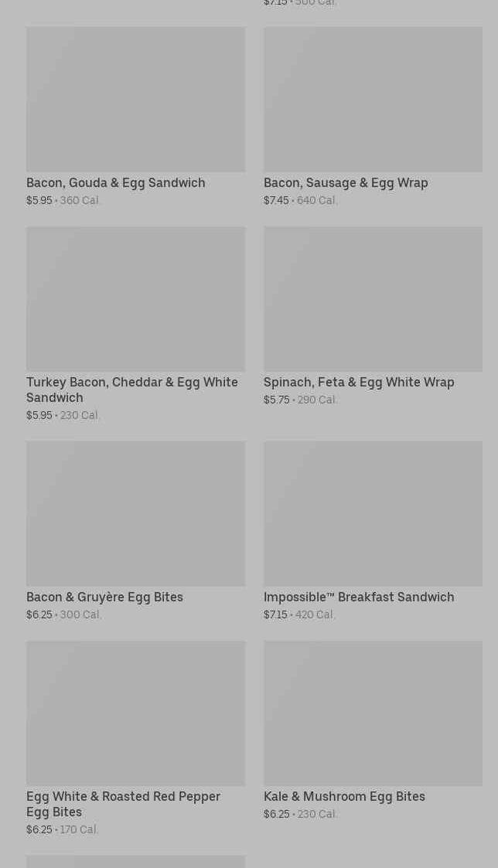Open Egg White & Roasted Red Pepper photo

135,713
